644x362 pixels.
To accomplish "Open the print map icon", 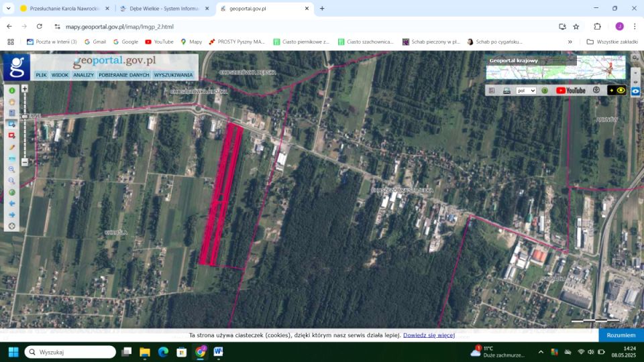I will point(506,90).
